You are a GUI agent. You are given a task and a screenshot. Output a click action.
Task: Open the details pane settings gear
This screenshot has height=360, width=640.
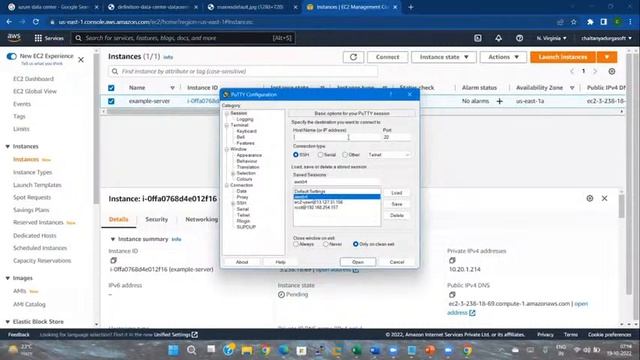(x=590, y=198)
